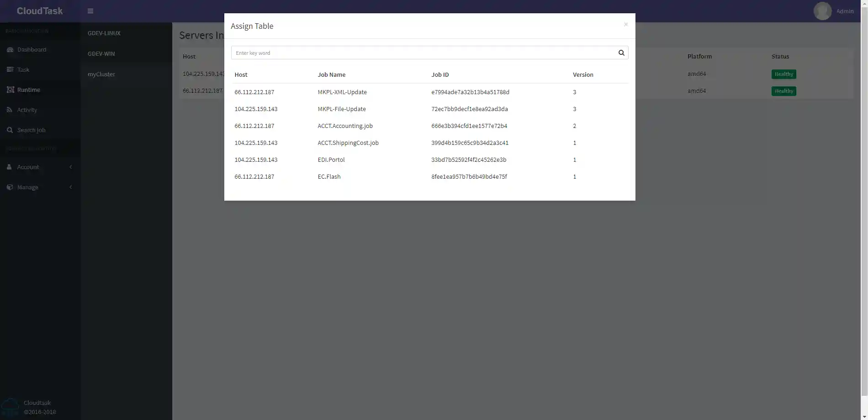Toggle the hamburger sidebar menu
This screenshot has height=420, width=868.
coord(90,11)
